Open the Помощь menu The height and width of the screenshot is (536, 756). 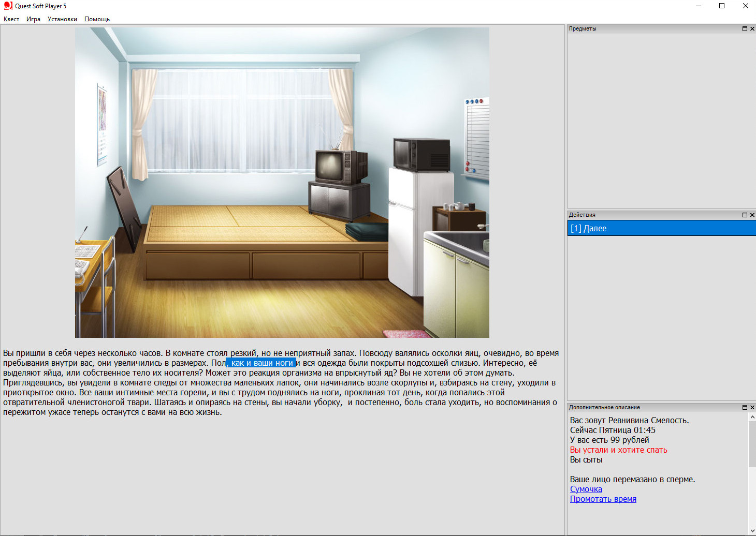coord(97,19)
